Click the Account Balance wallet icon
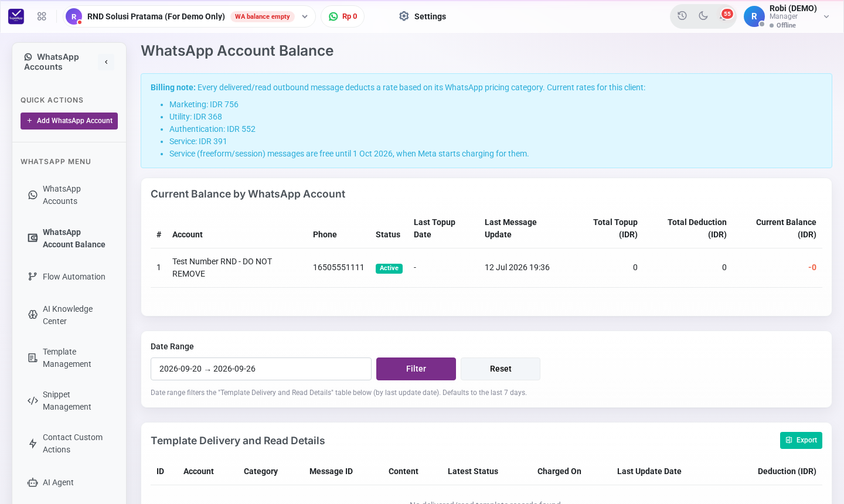The width and height of the screenshot is (844, 504). [x=33, y=238]
